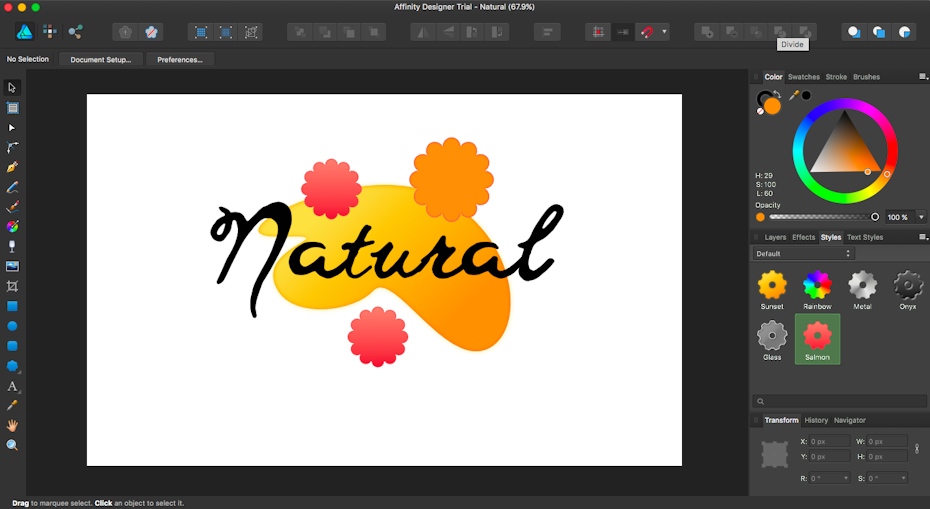Screen dimensions: 930x509
Task: Open the History tab
Action: pyautogui.click(x=816, y=420)
